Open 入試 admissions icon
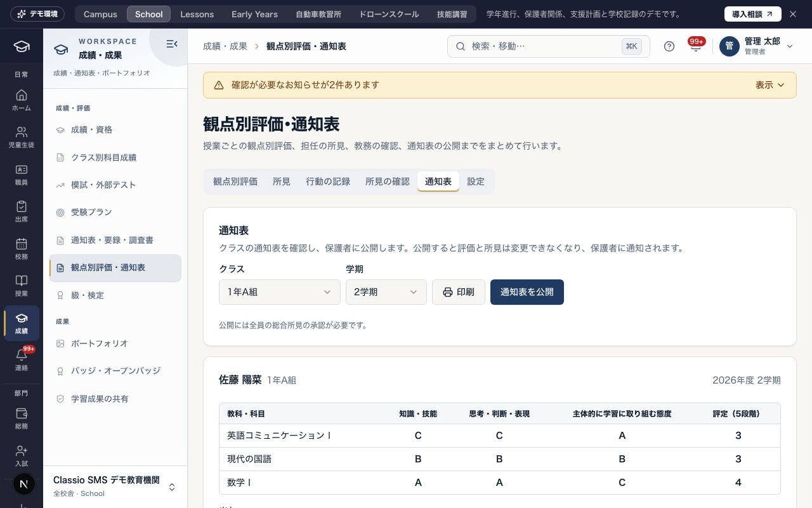The height and width of the screenshot is (508, 812). click(22, 455)
